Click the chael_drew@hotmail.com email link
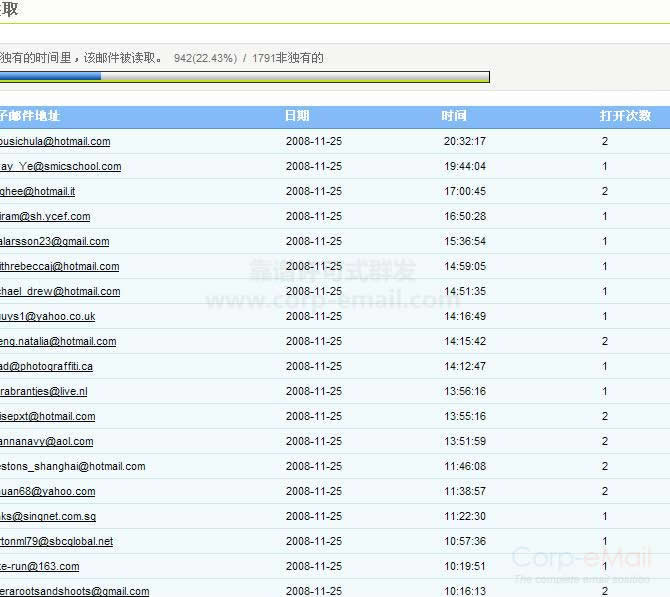Viewport: 670px width, 597px height. (60, 292)
